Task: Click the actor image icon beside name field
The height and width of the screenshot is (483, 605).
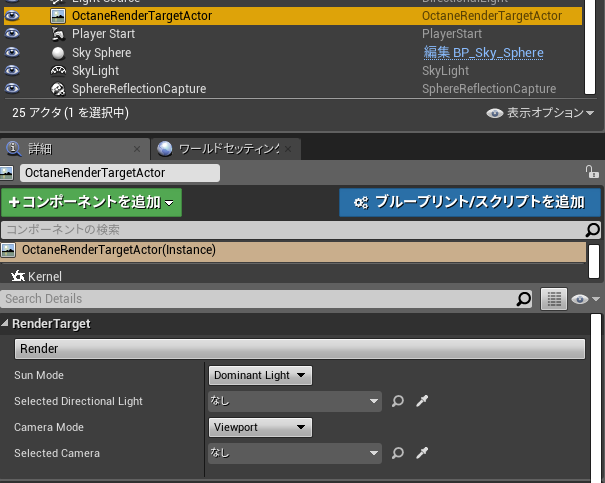Action: coord(7,173)
